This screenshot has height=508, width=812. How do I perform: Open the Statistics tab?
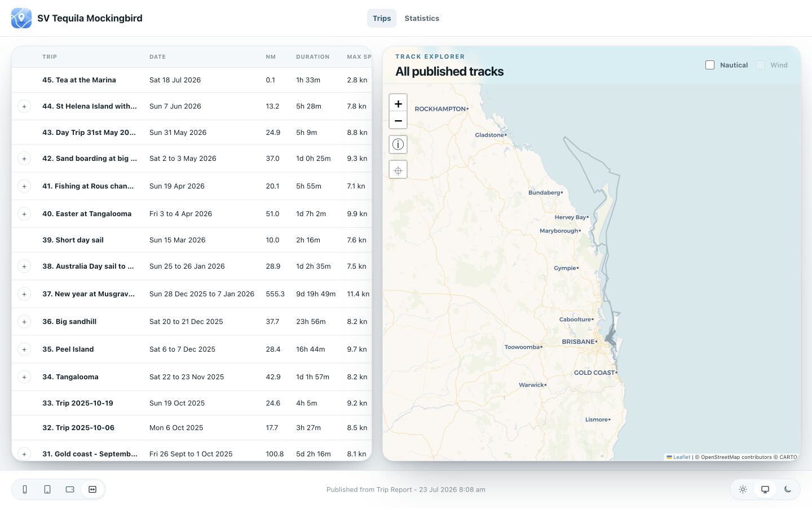click(422, 18)
